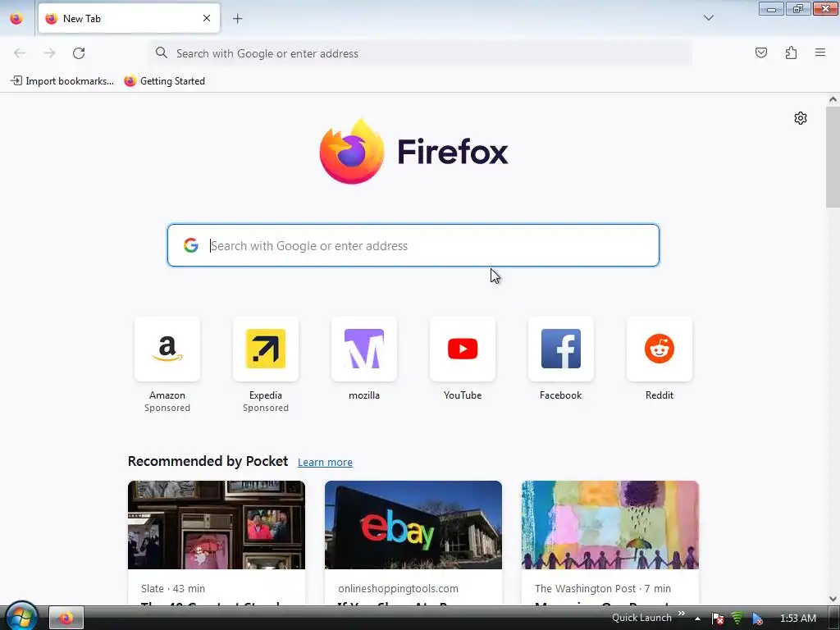Viewport: 840px width, 630px height.
Task: Open the Firefox hamburger application menu
Action: (x=820, y=52)
